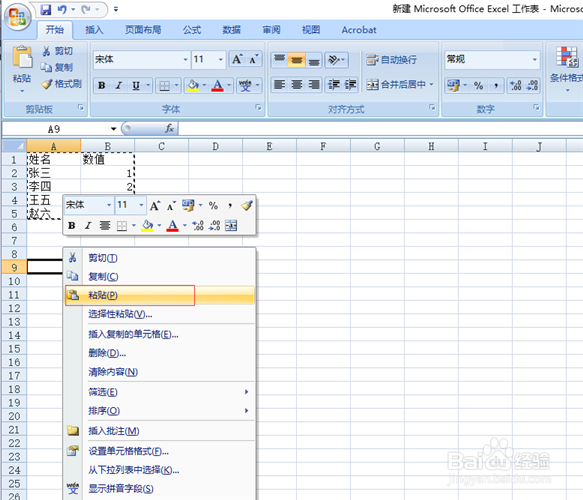The height and width of the screenshot is (500, 583).
Task: Toggle top align in ribbon
Action: (280, 59)
